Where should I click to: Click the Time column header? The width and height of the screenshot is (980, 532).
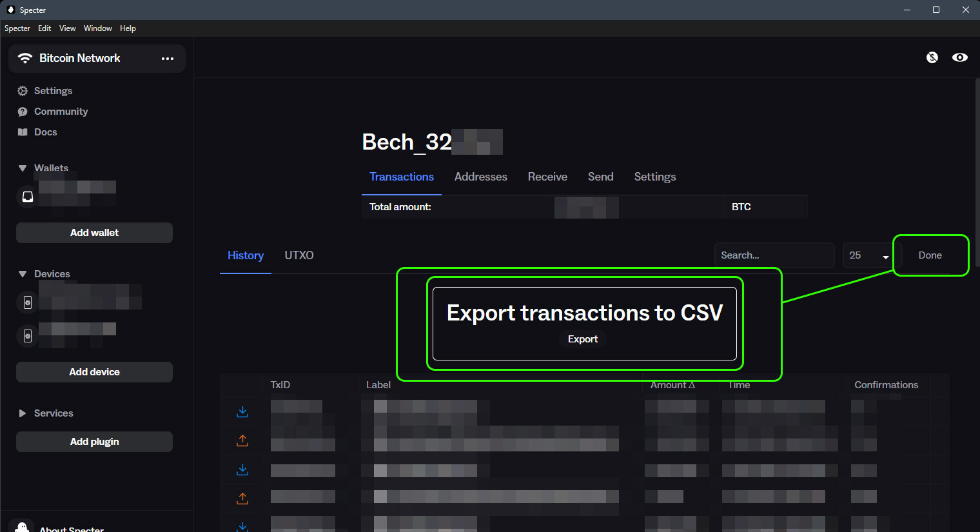[x=739, y=385]
